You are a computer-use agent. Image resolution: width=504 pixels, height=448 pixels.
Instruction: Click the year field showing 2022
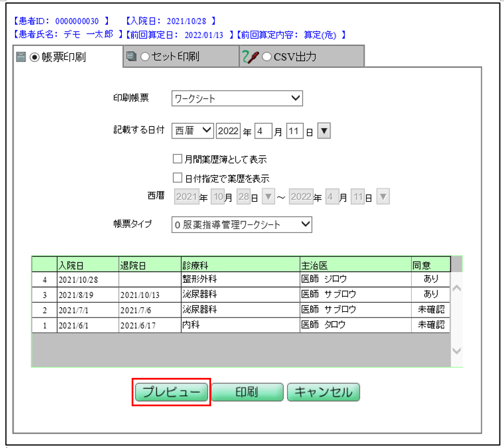click(228, 132)
